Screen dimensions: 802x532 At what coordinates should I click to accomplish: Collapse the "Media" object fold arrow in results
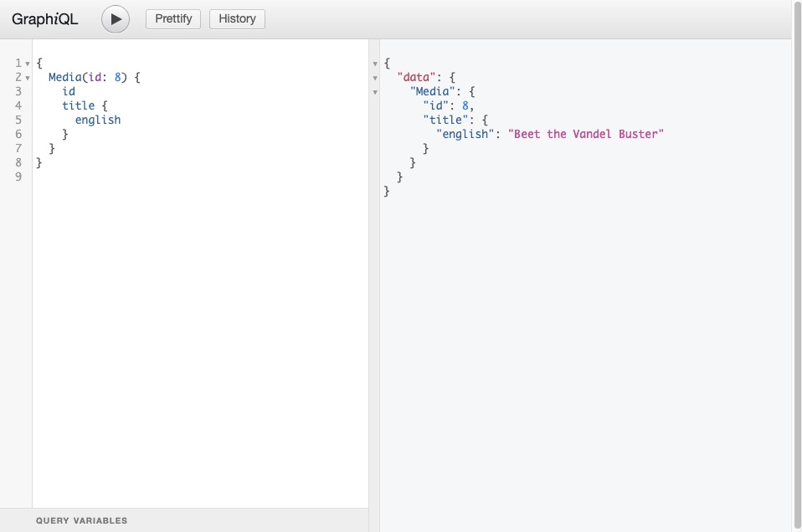tap(375, 93)
